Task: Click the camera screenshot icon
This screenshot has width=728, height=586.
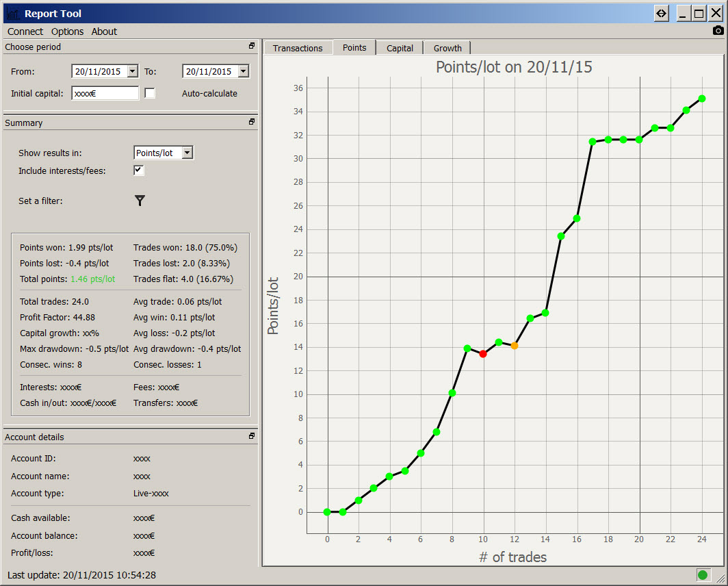Action: tap(718, 31)
